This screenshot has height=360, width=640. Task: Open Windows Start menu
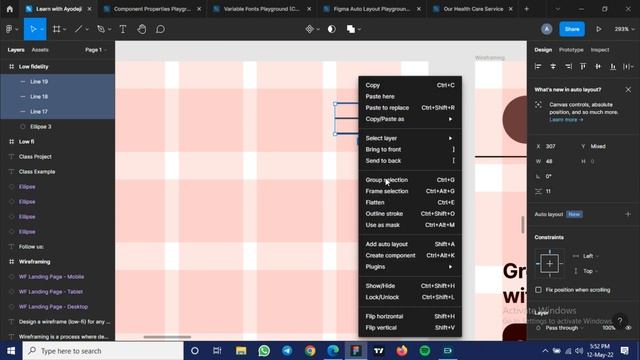tap(11, 351)
